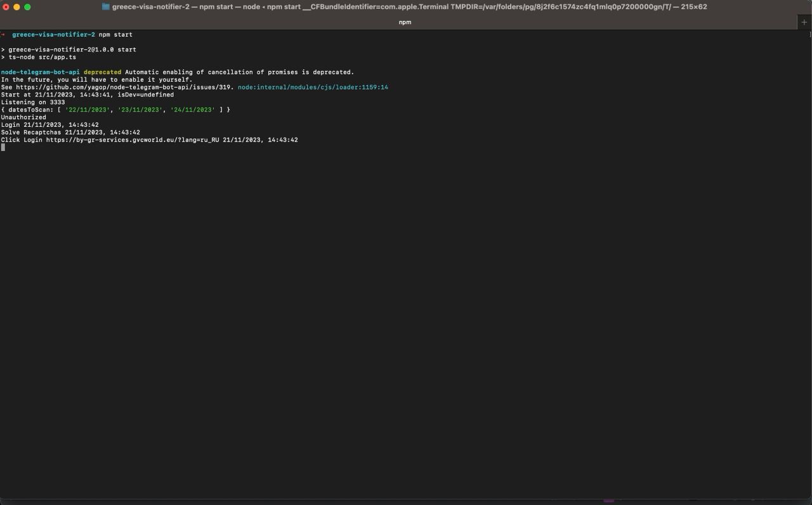Click the 'Unauthorized' log line
Image resolution: width=812 pixels, height=505 pixels.
[x=23, y=117]
